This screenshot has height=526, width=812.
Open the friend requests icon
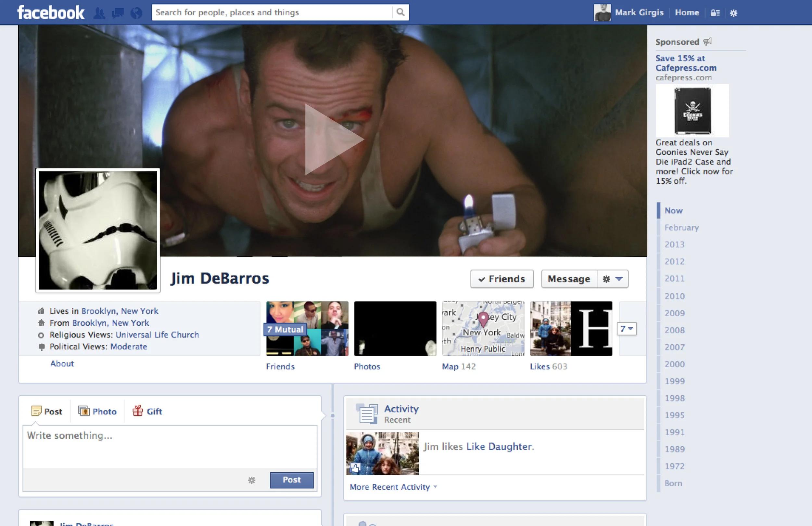[x=99, y=13]
